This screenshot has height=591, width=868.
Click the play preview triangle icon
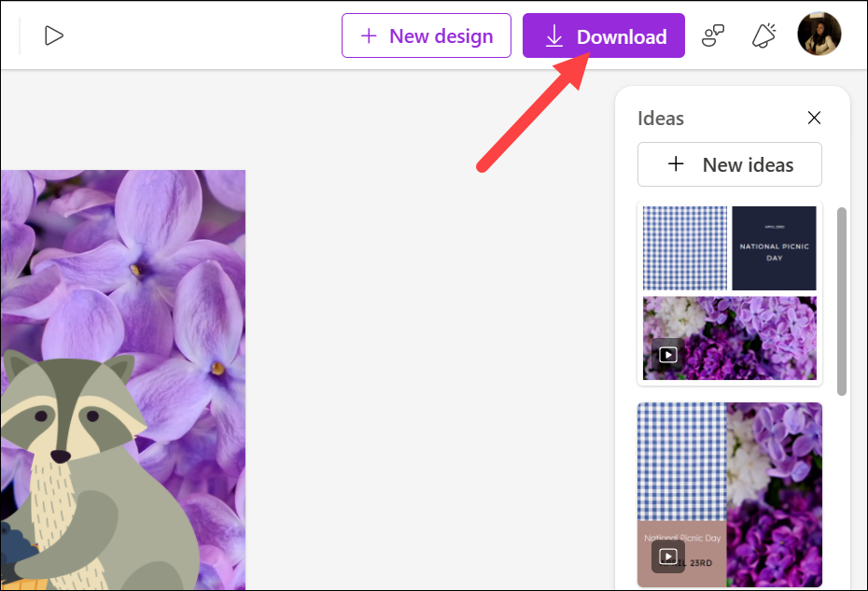54,35
